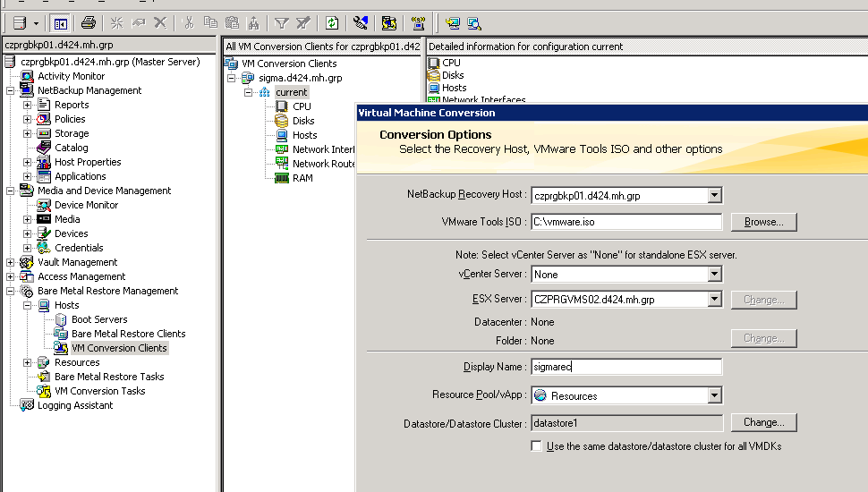
Task: Select Boot Servers in the tree
Action: [99, 320]
